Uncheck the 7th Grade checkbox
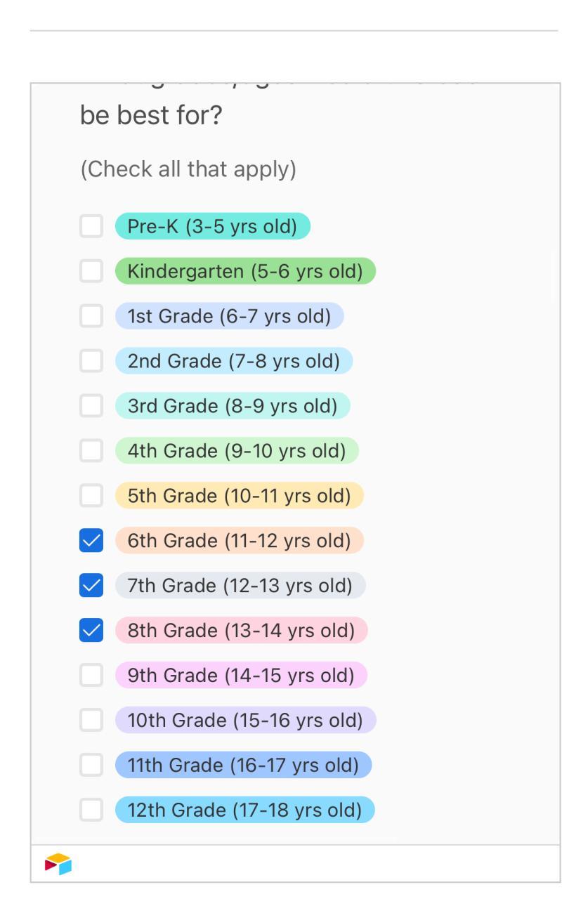Image resolution: width=588 pixels, height=899 pixels. point(91,586)
